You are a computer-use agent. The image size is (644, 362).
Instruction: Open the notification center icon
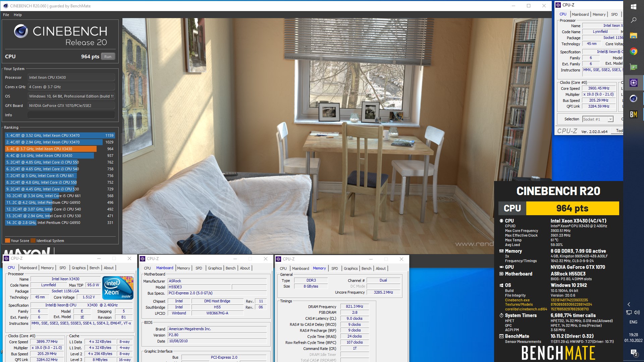[x=633, y=353]
